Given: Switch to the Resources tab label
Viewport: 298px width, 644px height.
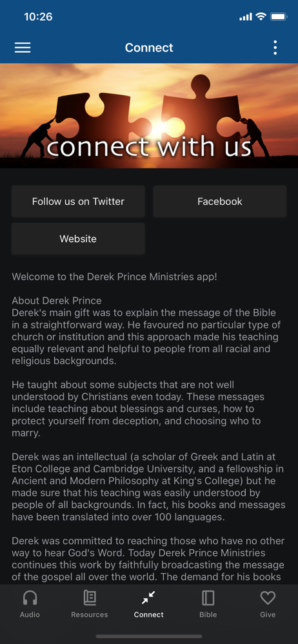Looking at the screenshot, I should [x=89, y=615].
